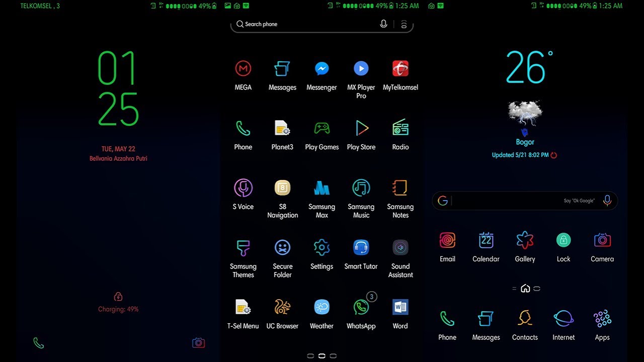Open MX Player Pro
The height and width of the screenshot is (362, 644).
(361, 68)
